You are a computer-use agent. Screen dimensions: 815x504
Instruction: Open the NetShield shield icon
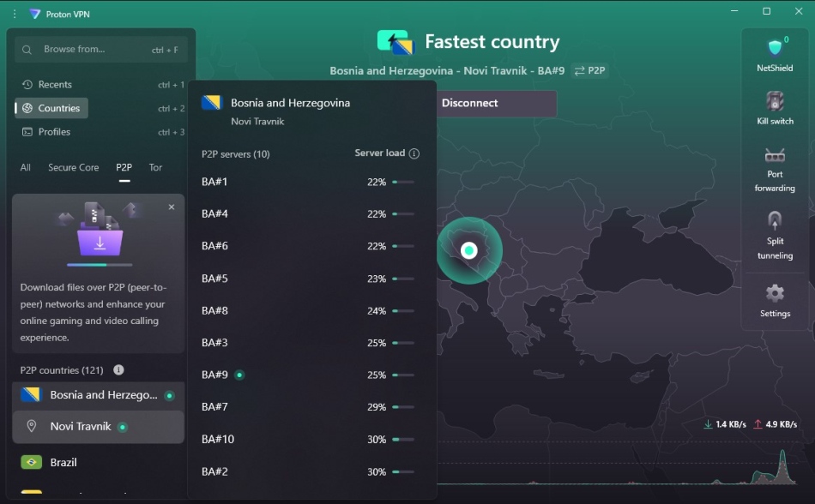[775, 48]
